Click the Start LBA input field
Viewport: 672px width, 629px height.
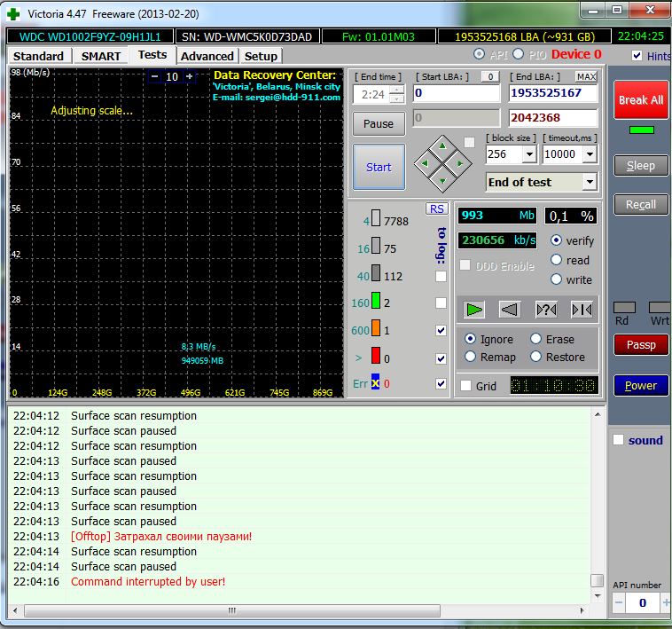[x=456, y=93]
